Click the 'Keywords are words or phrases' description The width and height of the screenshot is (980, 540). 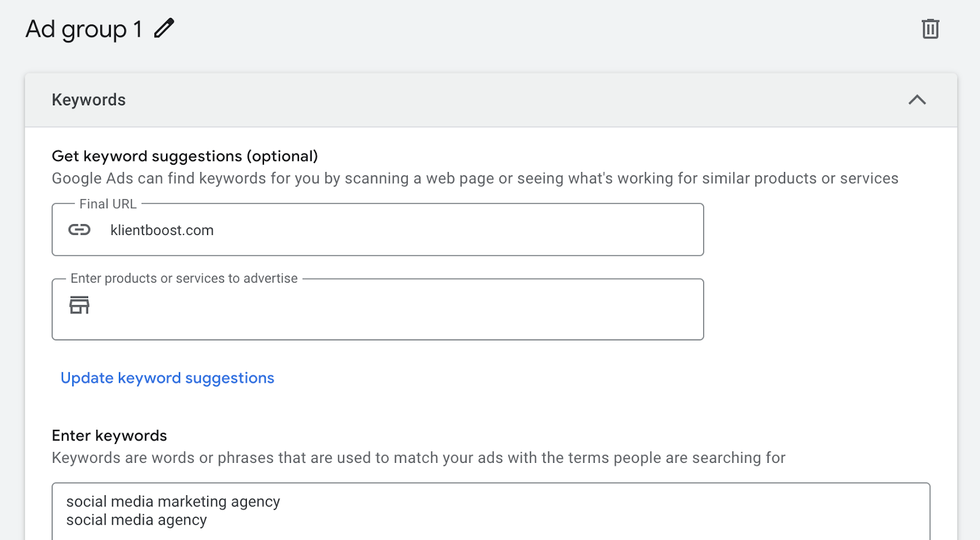point(418,458)
